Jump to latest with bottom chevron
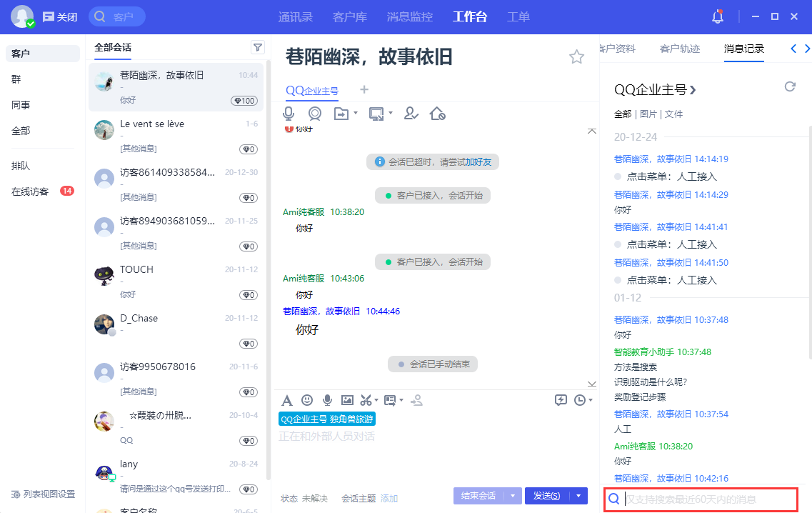812x513 pixels. (592, 384)
